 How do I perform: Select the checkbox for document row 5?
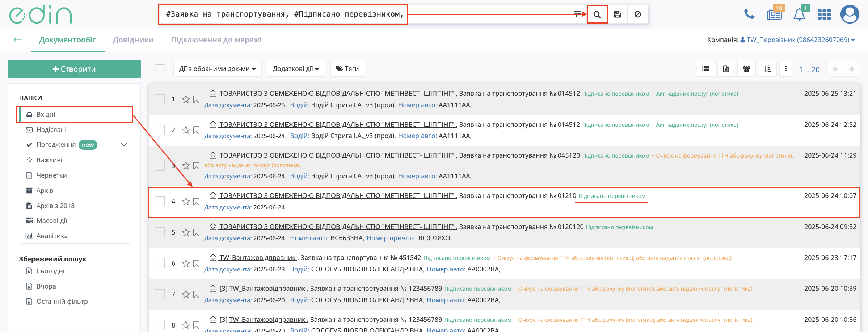click(x=160, y=232)
